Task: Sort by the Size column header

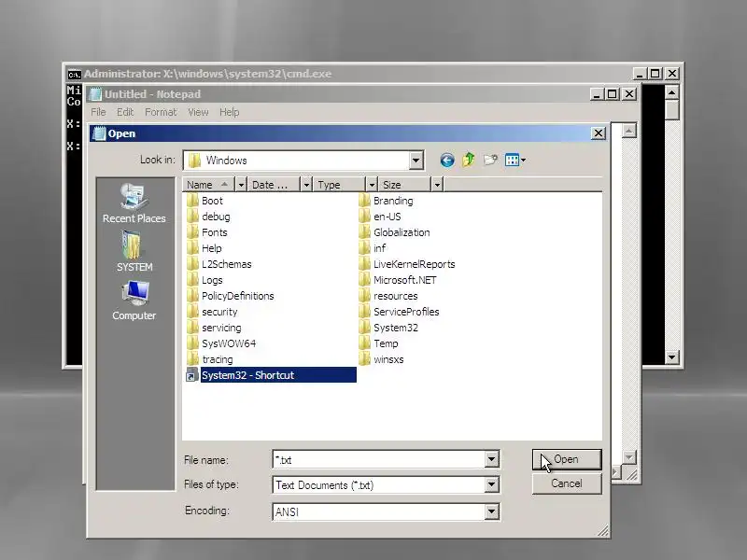Action: pyautogui.click(x=405, y=184)
